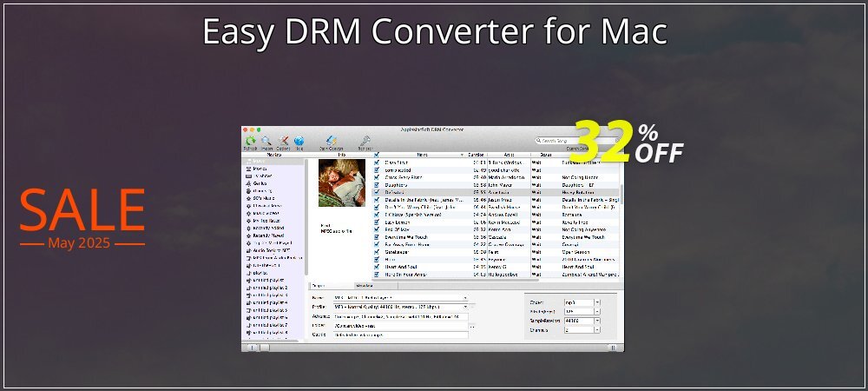Select the Halo song by Beyonce
This screenshot has height=391, width=868.
[x=496, y=259]
